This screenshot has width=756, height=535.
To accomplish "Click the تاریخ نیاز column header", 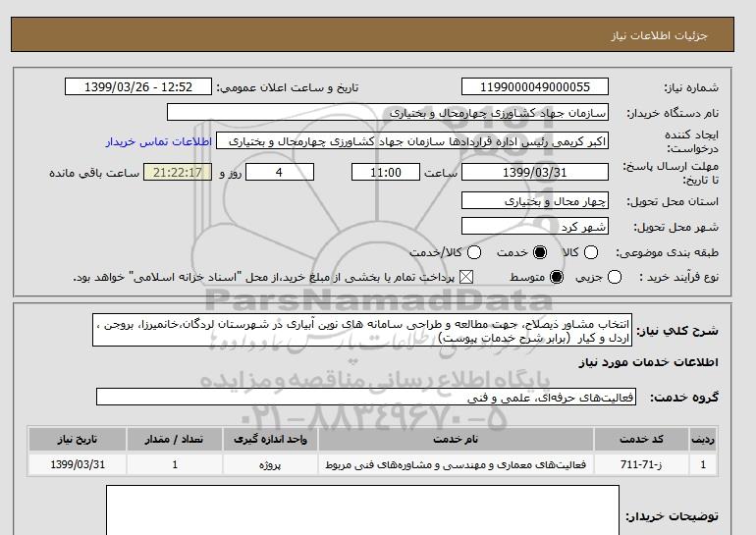I will click(x=78, y=439).
